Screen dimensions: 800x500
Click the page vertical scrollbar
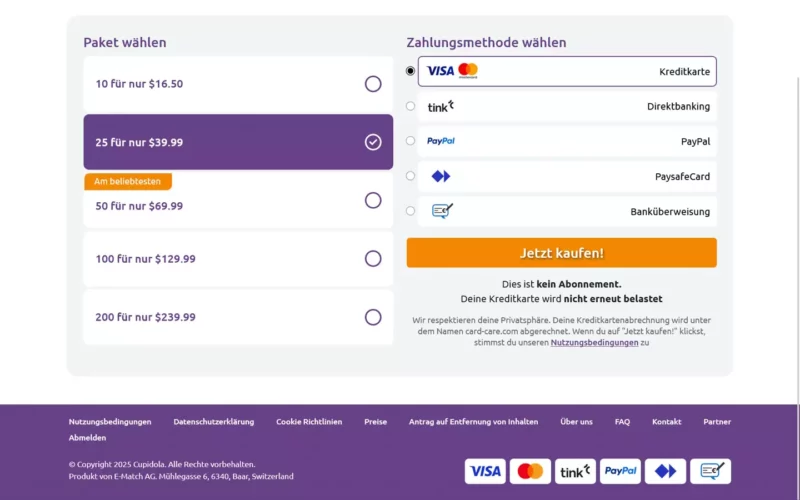pos(798,240)
